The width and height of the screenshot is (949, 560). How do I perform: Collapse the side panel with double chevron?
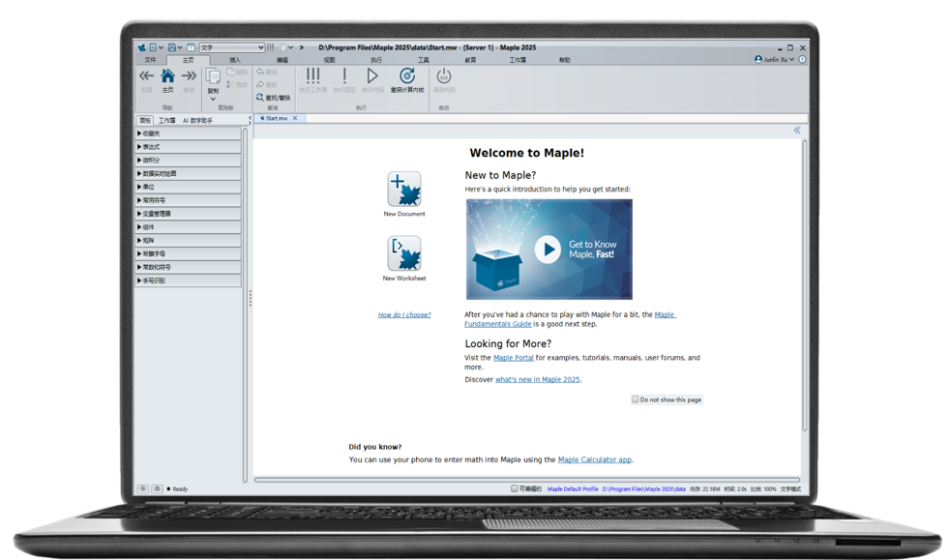pos(797,131)
